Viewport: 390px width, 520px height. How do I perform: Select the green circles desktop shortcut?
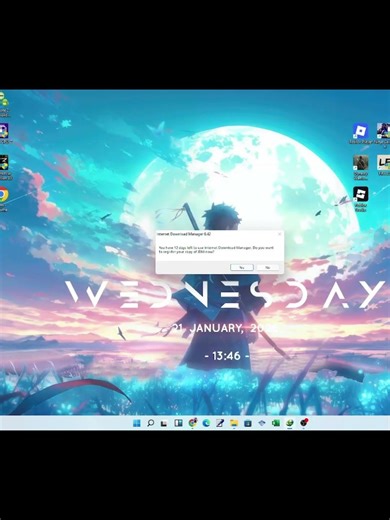[4, 104]
